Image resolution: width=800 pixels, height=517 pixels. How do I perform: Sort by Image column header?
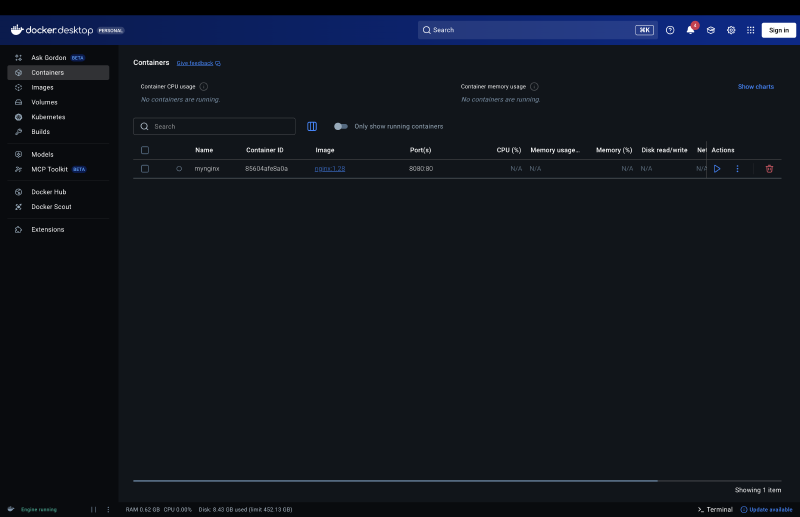[325, 150]
